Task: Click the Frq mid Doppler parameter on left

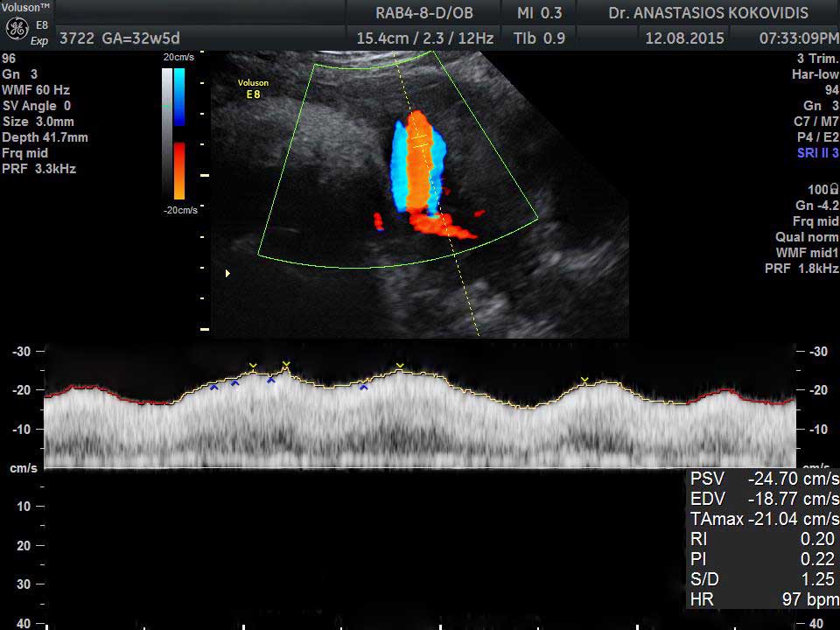Action: (25, 152)
